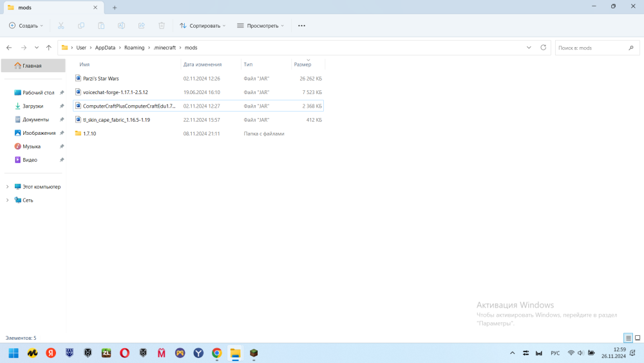Image resolution: width=644 pixels, height=363 pixels.
Task: Click chevron after Roaming in breadcrumb
Action: point(149,48)
